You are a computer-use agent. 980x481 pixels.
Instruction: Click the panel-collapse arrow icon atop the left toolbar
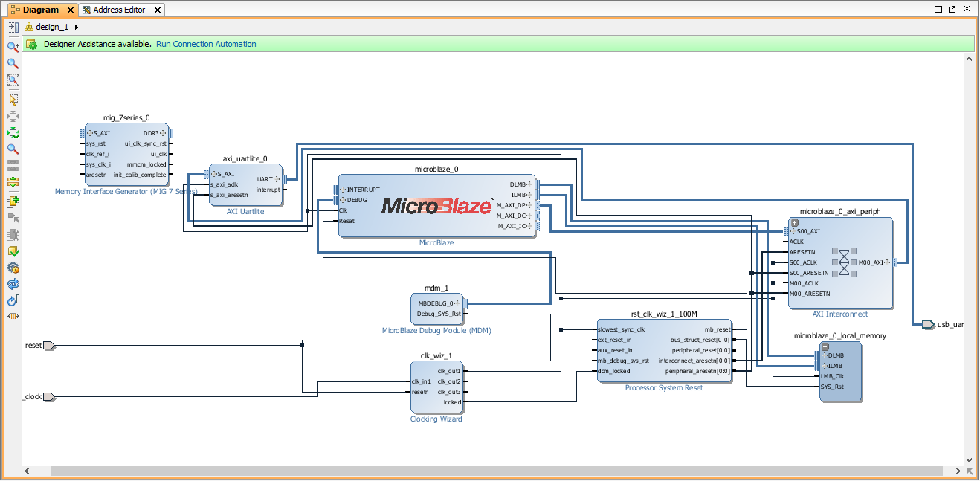[13, 27]
